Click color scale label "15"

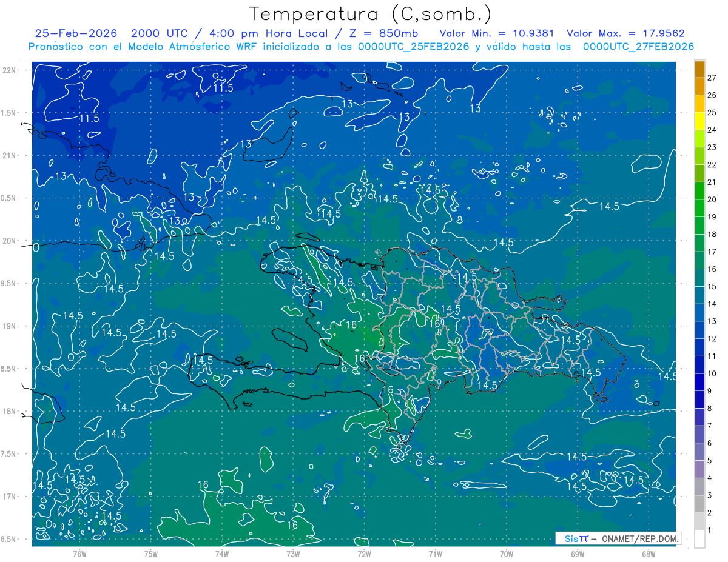pos(712,287)
